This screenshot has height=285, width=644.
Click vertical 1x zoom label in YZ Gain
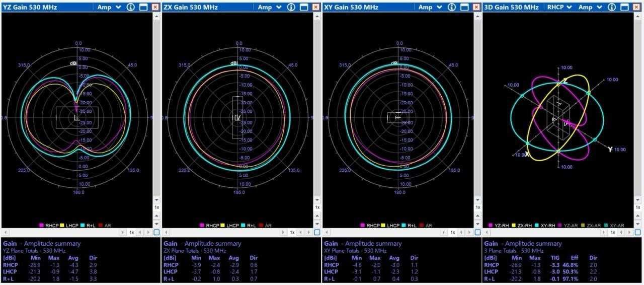pyautogui.click(x=156, y=207)
